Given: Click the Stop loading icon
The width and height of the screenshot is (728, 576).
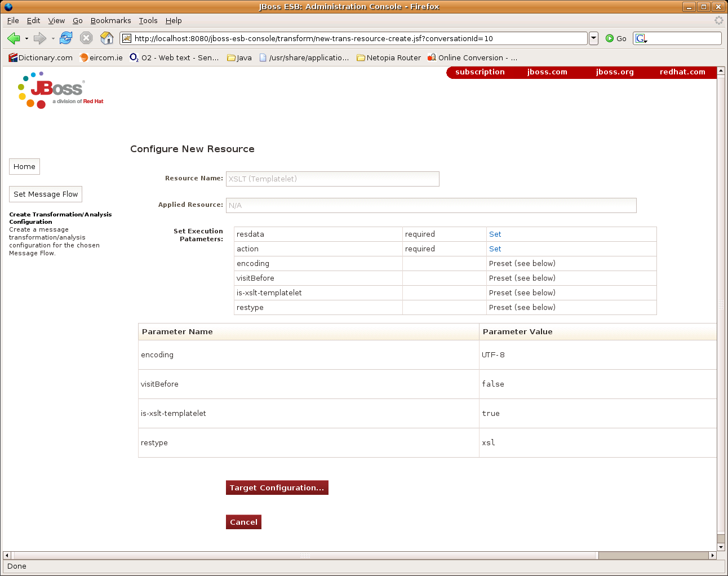Looking at the screenshot, I should (x=86, y=38).
